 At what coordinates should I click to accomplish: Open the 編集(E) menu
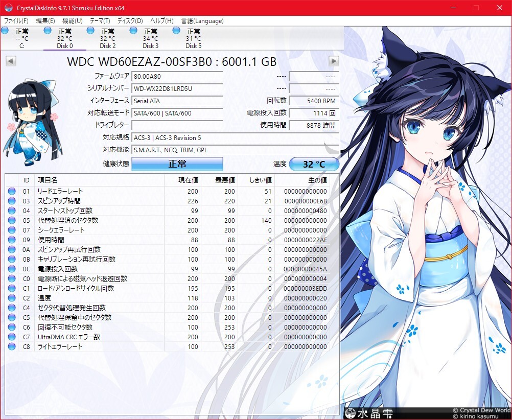(x=45, y=21)
